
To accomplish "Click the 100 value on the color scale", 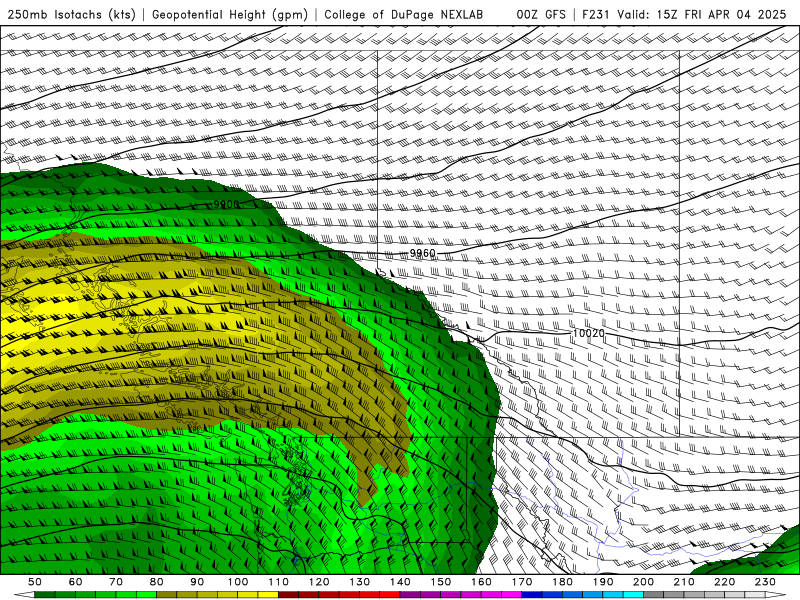I will point(238,582).
